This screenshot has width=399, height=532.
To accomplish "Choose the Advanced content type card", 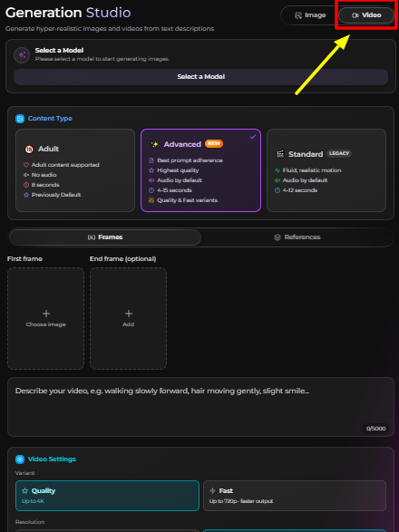I will tap(200, 170).
